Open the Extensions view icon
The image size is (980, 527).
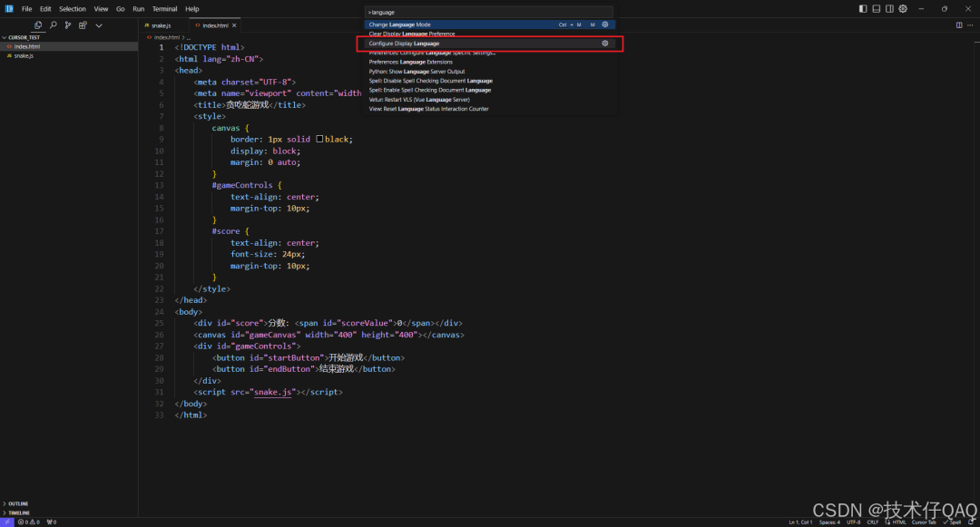[x=83, y=25]
